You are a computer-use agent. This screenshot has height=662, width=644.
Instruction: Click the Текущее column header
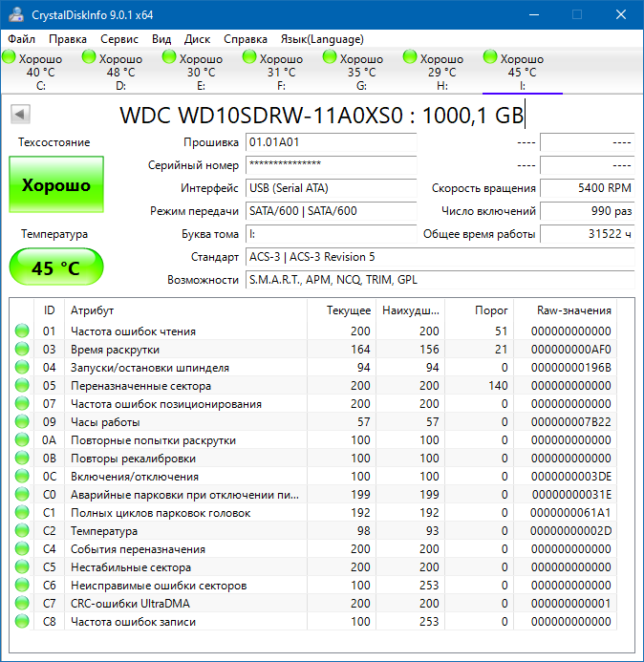point(342,310)
